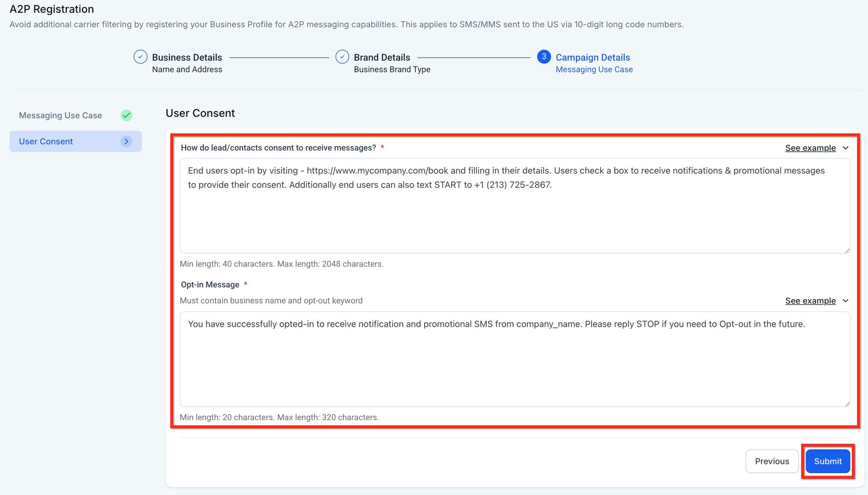Click the Business Details step checkmark icon

[x=140, y=57]
